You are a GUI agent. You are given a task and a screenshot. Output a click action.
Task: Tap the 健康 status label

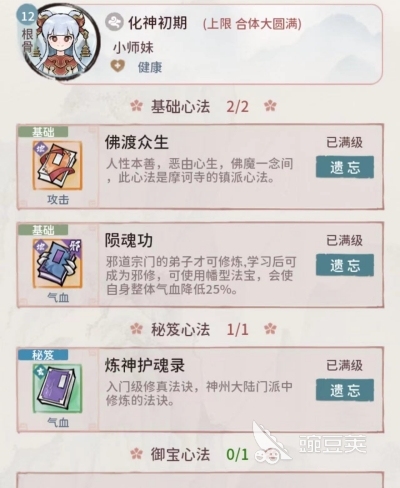pos(150,67)
